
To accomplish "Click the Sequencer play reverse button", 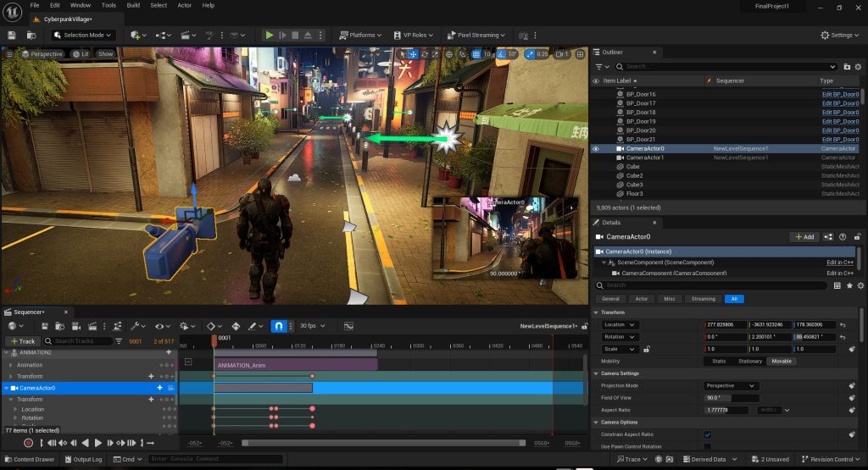I will [86, 443].
